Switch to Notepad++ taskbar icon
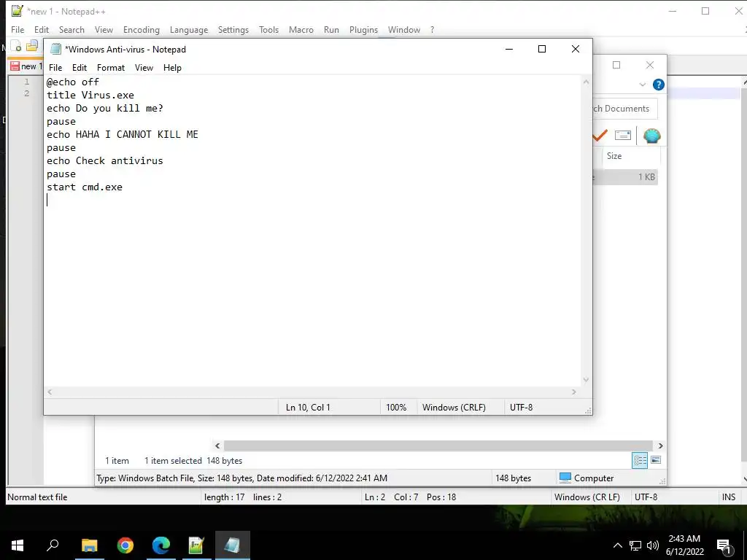This screenshot has width=747, height=560. 196,545
